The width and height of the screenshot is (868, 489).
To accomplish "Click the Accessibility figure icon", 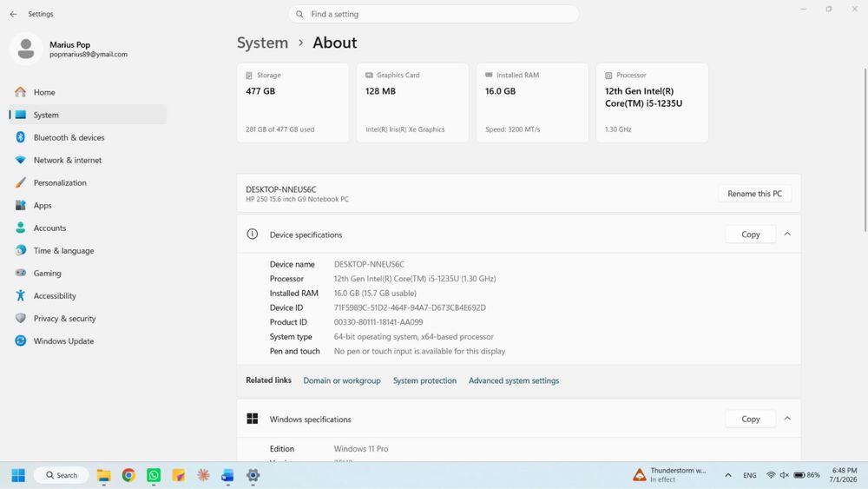I will (x=21, y=295).
